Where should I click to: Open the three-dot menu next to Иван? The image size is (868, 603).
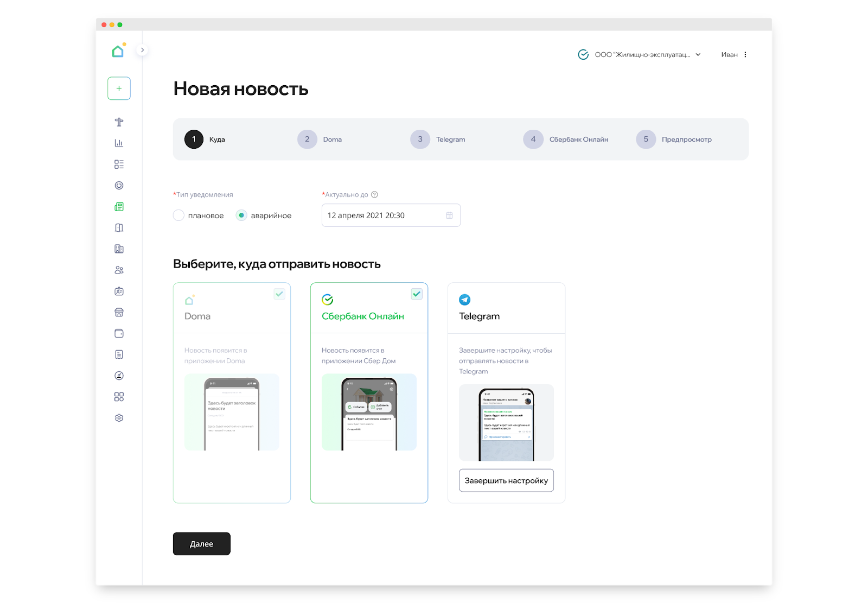tap(745, 55)
